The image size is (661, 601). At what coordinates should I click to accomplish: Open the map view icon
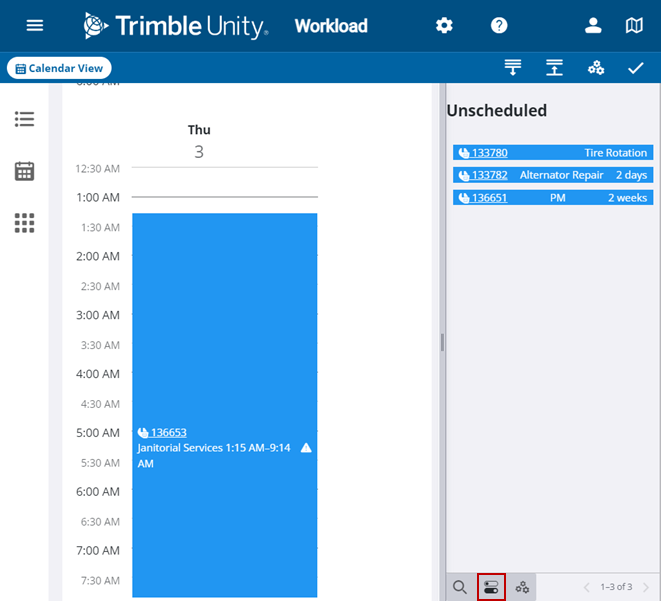click(x=634, y=25)
